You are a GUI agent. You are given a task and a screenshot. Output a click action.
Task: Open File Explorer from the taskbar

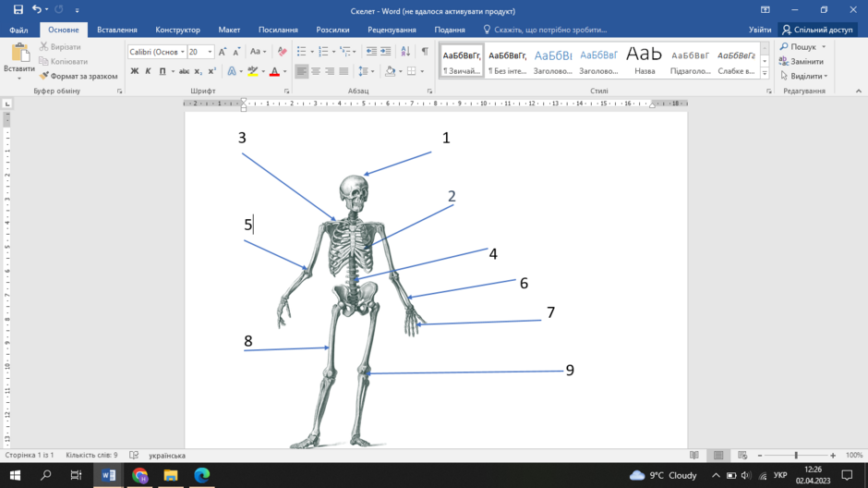171,475
